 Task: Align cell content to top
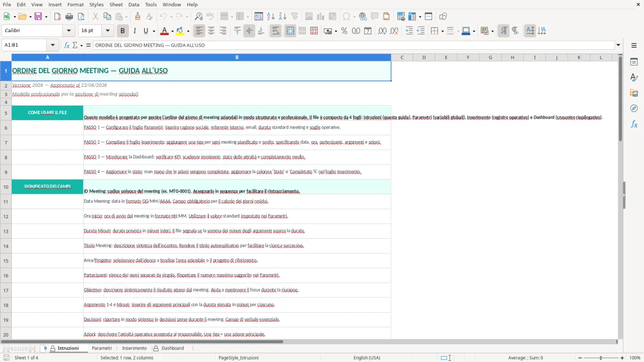pyautogui.click(x=237, y=31)
